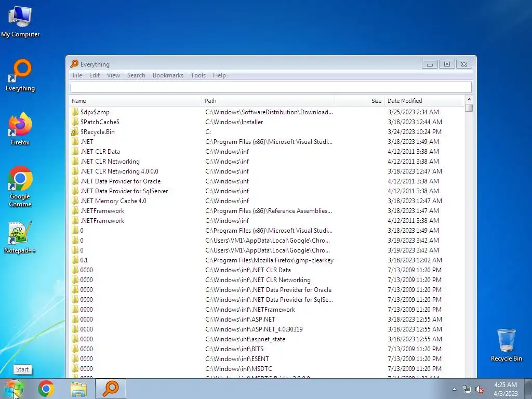Open the Help menu
Image resolution: width=532 pixels, height=399 pixels.
coord(219,75)
